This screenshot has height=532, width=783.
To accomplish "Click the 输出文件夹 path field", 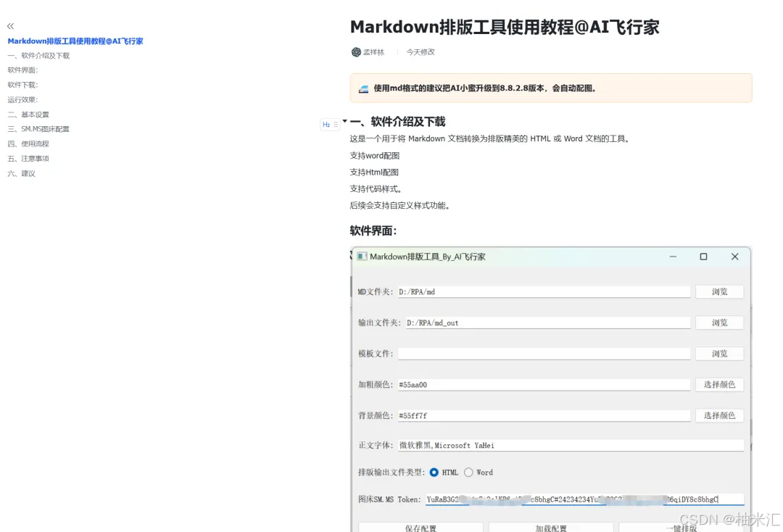I will (548, 323).
